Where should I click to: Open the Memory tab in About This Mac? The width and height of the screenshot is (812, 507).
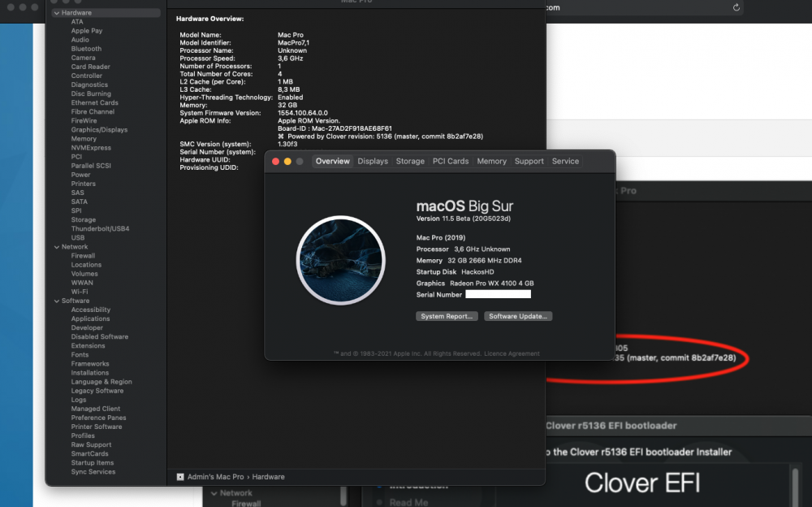(x=491, y=161)
